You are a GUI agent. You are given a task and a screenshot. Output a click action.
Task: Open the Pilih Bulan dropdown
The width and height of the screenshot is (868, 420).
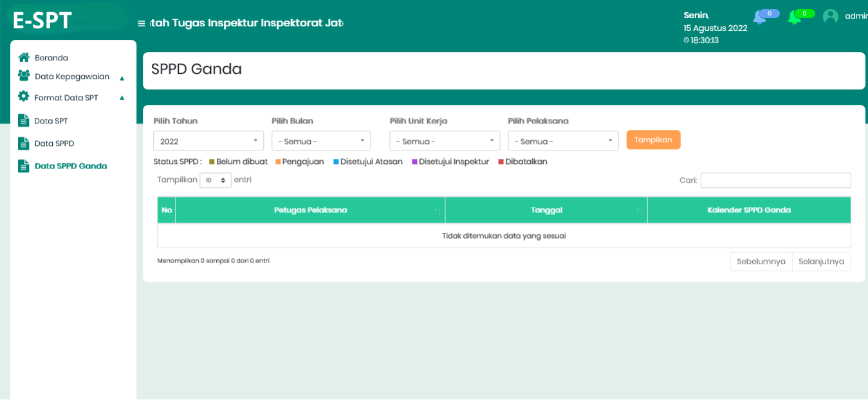(x=321, y=141)
